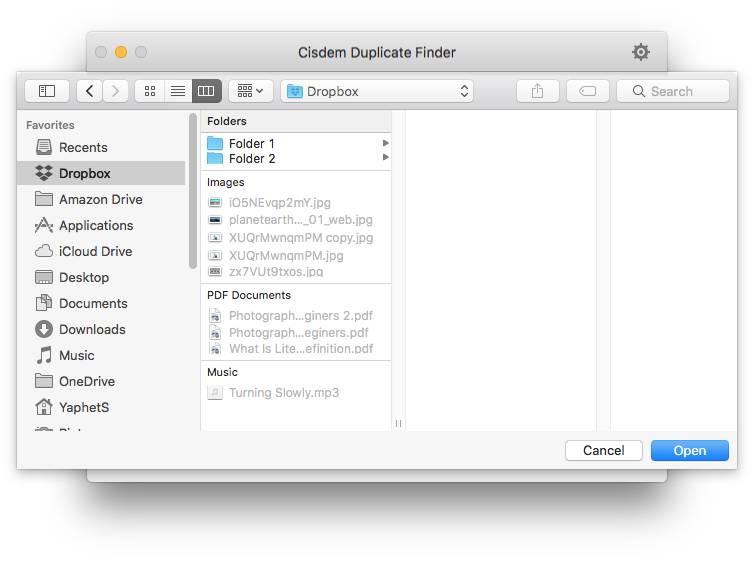Select YaphetS home in the sidebar
The height and width of the screenshot is (562, 754).
tap(101, 407)
